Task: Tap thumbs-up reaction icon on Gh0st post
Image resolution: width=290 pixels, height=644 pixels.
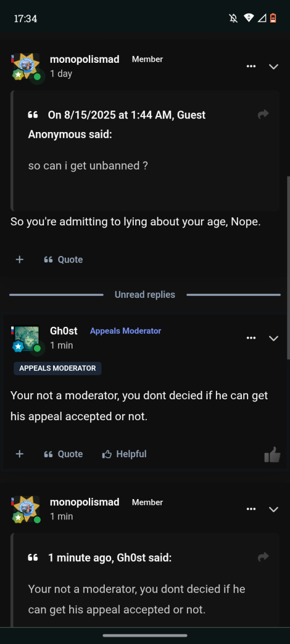Action: [272, 455]
